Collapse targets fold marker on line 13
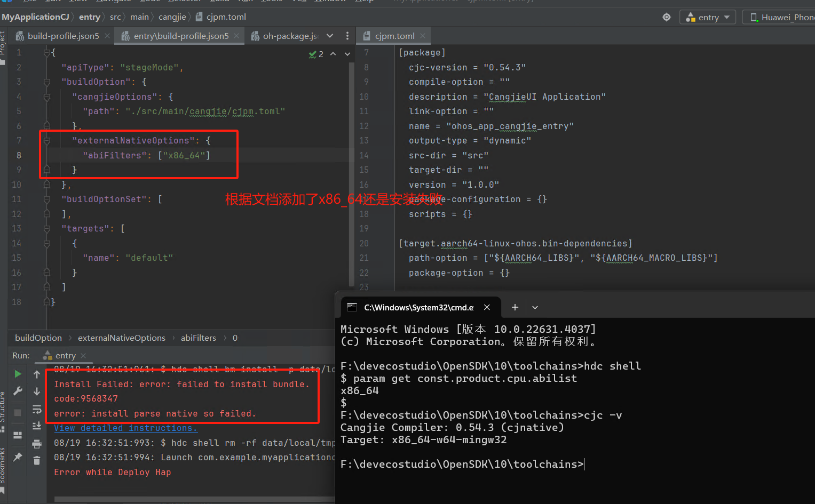 coord(47,229)
